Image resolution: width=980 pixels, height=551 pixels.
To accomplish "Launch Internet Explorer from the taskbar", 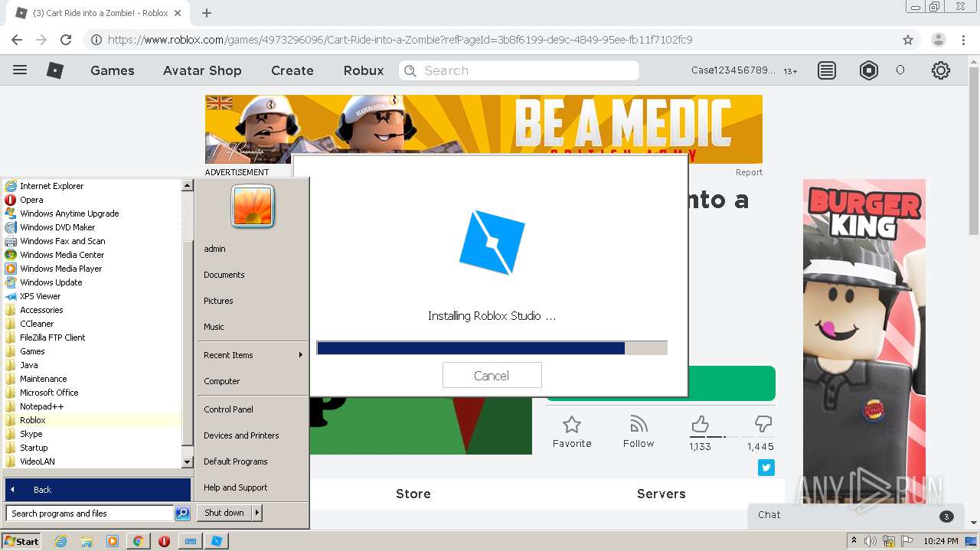I will [60, 541].
